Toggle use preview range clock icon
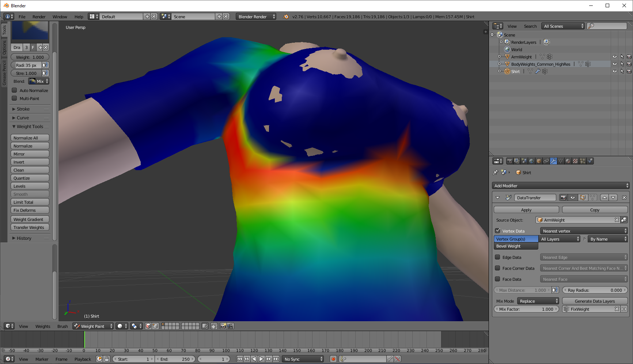The height and width of the screenshot is (364, 633). coord(99,359)
